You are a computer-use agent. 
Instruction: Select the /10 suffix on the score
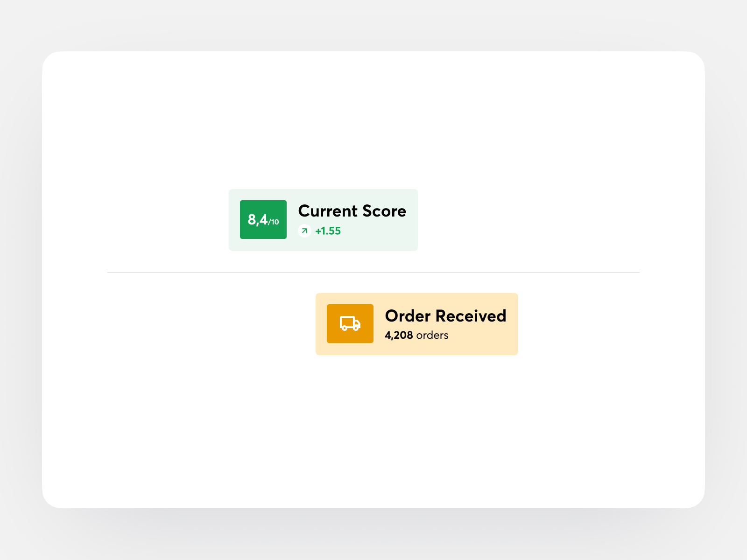(x=273, y=222)
